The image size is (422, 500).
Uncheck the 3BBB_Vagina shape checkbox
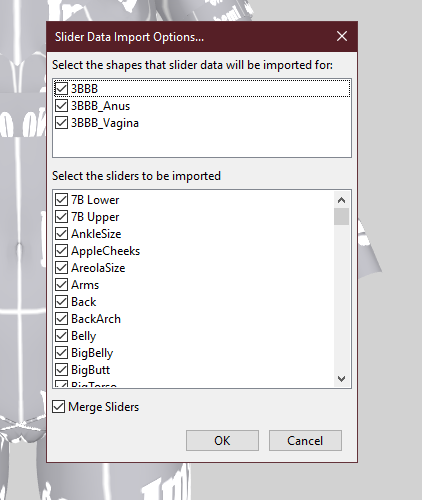tap(61, 123)
